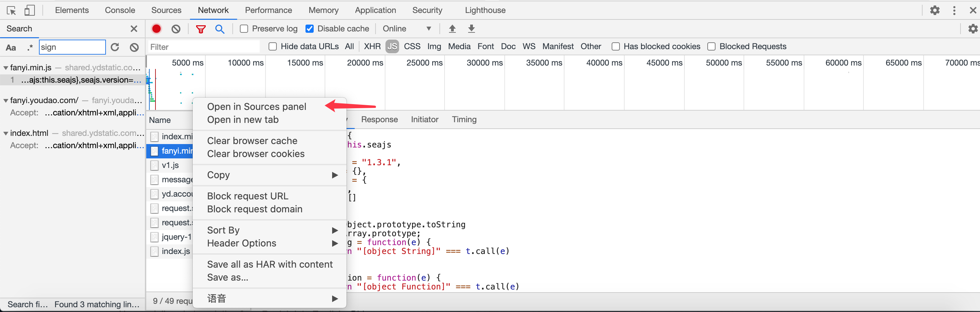Show the Timing tab
This screenshot has height=312, width=980.
[464, 120]
